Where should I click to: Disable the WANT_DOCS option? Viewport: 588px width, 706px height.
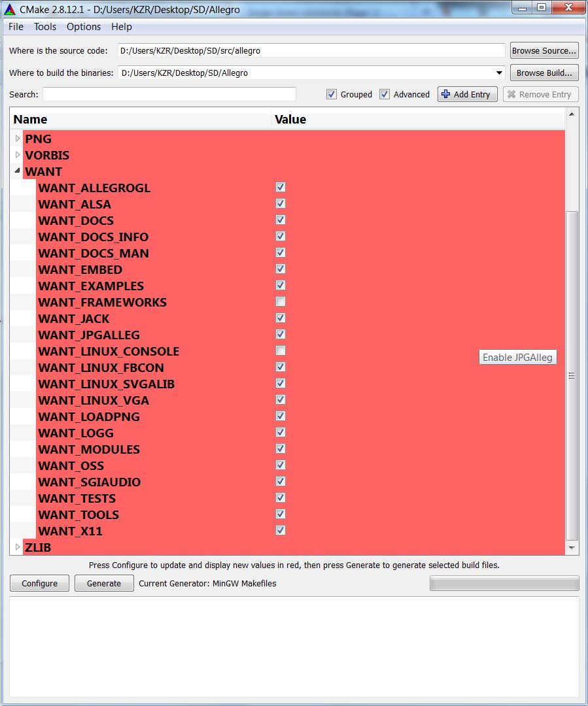click(280, 220)
